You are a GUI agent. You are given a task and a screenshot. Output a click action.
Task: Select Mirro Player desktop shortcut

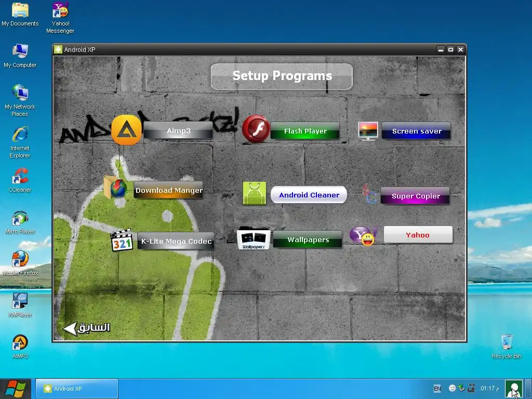(x=20, y=222)
